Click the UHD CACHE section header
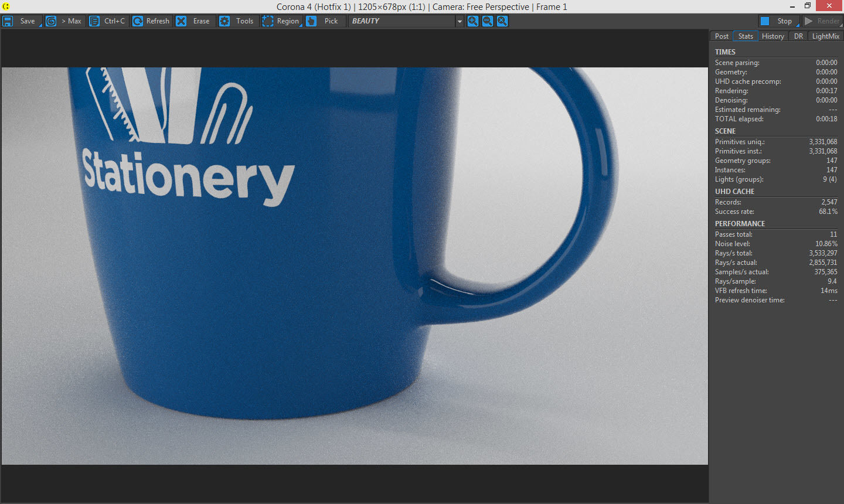This screenshot has height=504, width=844. [x=734, y=192]
